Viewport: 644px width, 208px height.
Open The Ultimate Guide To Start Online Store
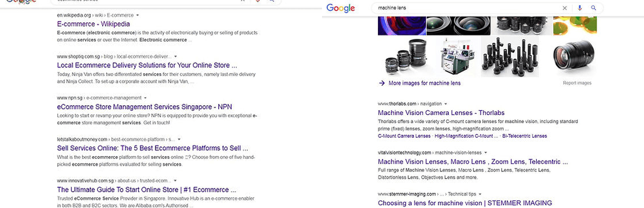click(147, 190)
